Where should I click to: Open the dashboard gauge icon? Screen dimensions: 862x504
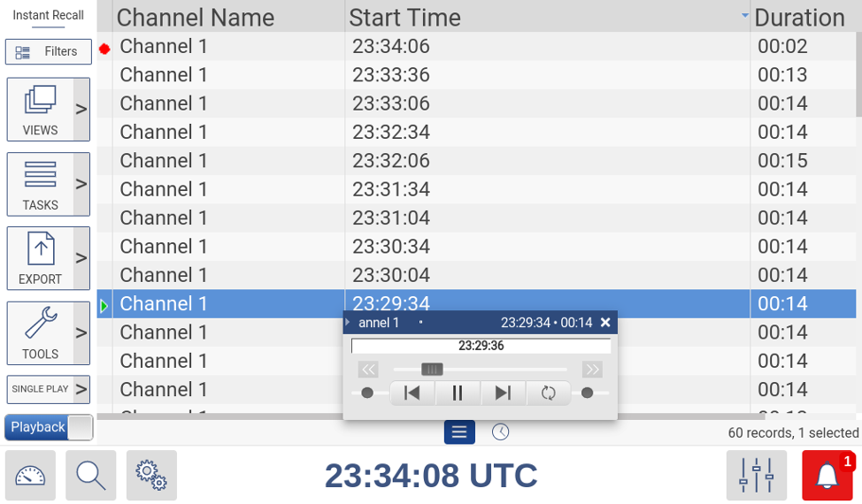click(30, 476)
